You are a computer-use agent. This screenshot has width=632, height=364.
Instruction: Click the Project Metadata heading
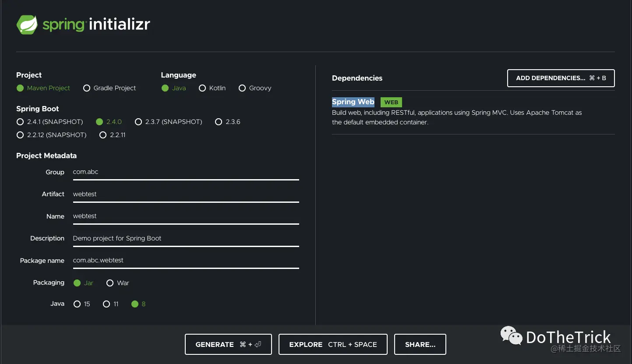click(46, 155)
